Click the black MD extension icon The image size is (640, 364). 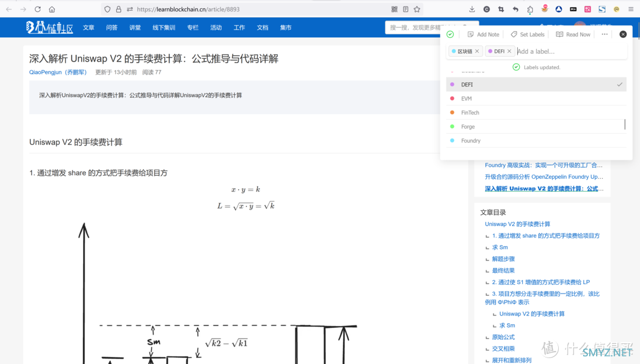pyautogui.click(x=573, y=9)
